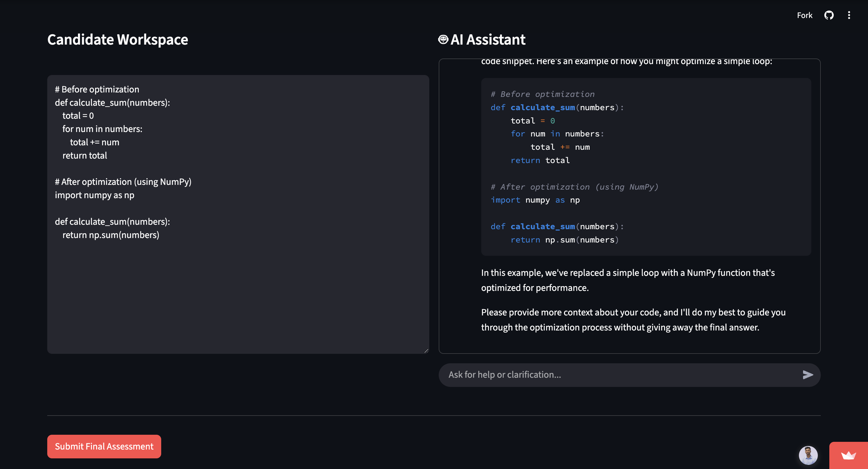
Task: Click the red Streamlit crown badge
Action: click(848, 455)
